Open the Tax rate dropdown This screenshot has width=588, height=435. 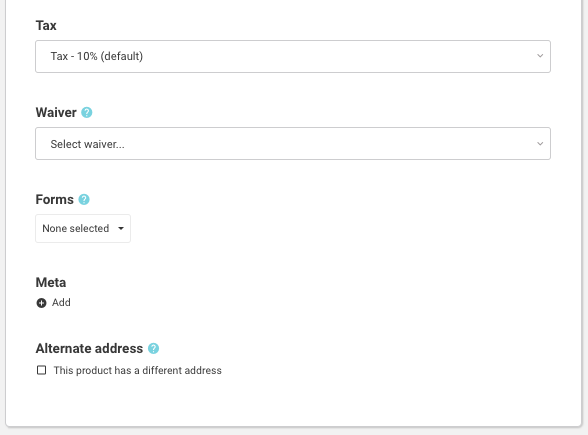click(x=293, y=56)
